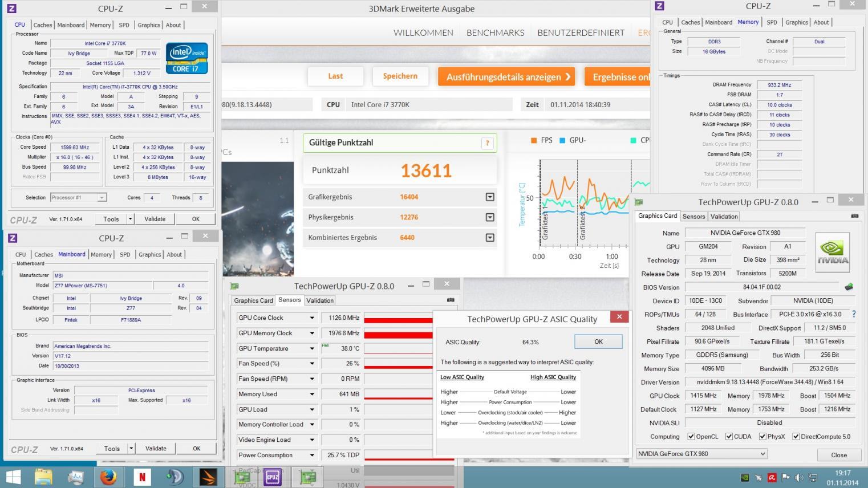The height and width of the screenshot is (488, 868).
Task: Expand the Physikergebnis details
Action: pos(489,217)
